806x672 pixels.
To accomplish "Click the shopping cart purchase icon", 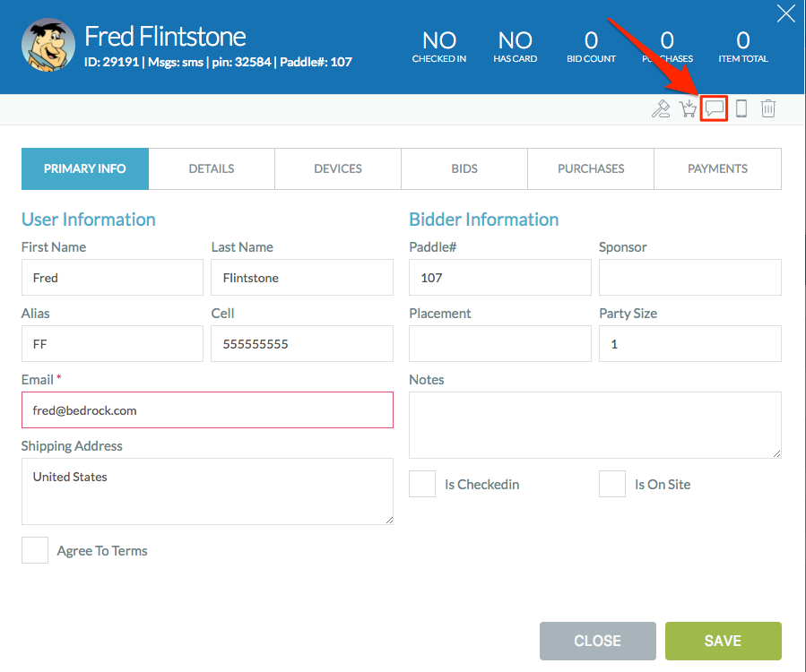I will [688, 108].
